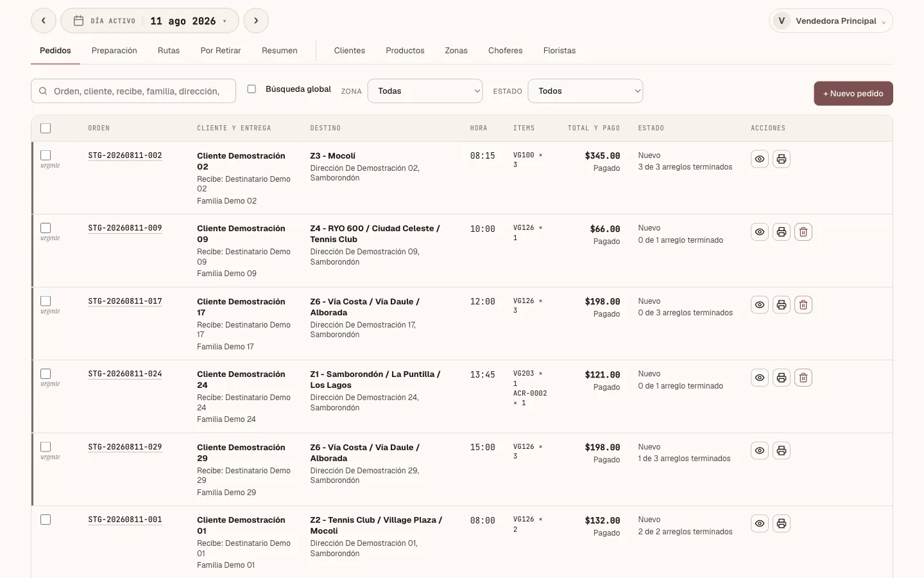The image size is (924, 578).
Task: View order STG-20260811-009 with eye icon
Action: click(x=760, y=232)
